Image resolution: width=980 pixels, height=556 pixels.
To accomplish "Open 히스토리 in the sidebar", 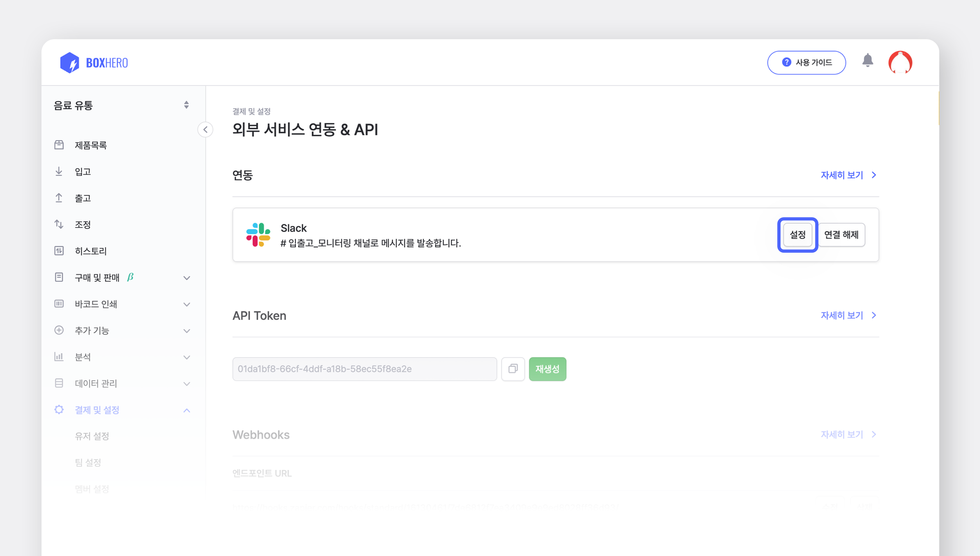I will pyautogui.click(x=91, y=251).
